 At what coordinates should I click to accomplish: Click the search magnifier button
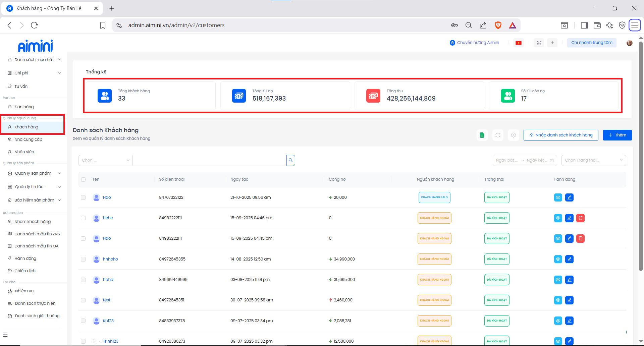pyautogui.click(x=291, y=160)
